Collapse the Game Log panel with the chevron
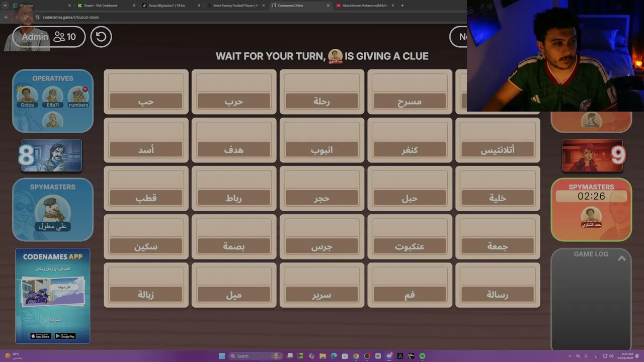The image size is (644, 362). click(x=622, y=258)
